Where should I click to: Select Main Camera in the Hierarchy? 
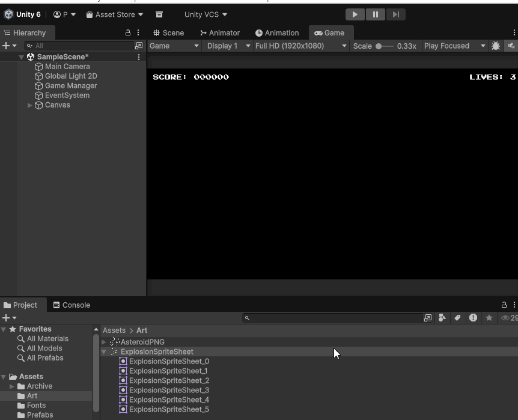[x=67, y=67]
